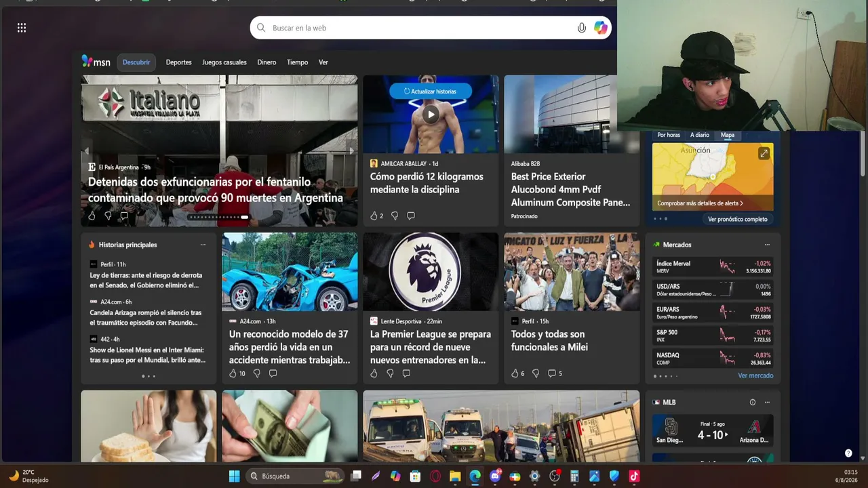Open the MLB card info icon
Image resolution: width=868 pixels, height=488 pixels.
pos(752,402)
